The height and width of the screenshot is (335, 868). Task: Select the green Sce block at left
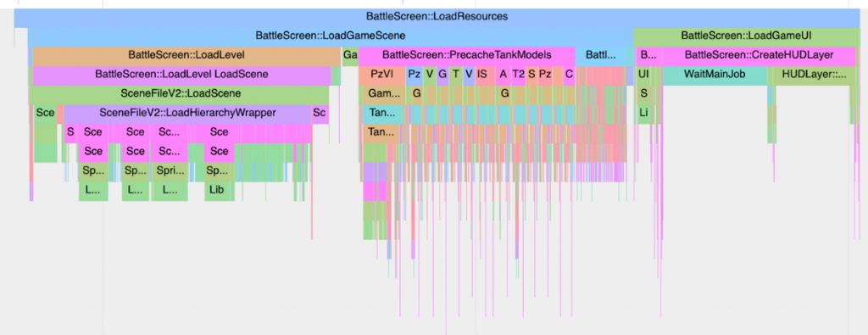pyautogui.click(x=46, y=114)
